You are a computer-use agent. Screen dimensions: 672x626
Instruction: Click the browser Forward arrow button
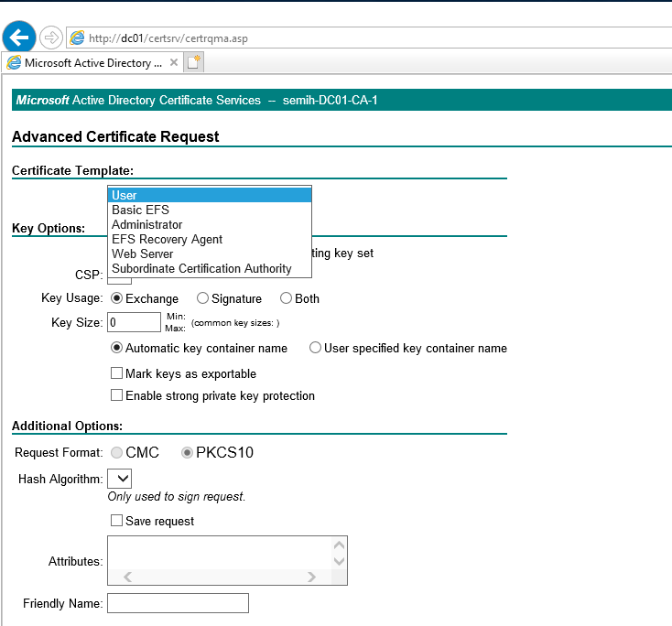(51, 38)
